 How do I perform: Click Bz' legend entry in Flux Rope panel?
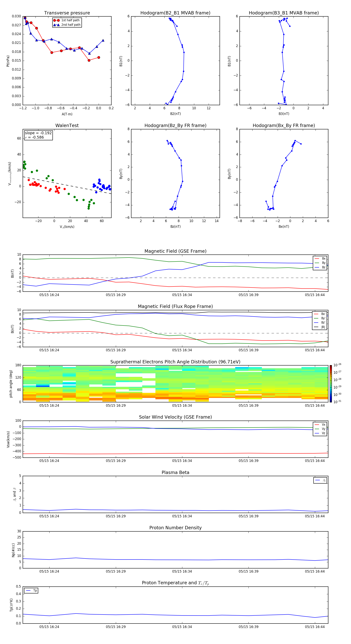click(320, 323)
